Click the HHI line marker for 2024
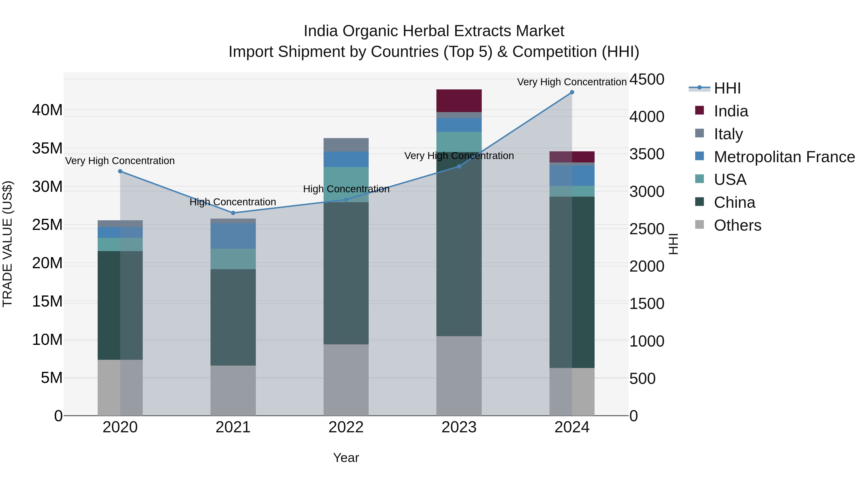Screen dimensions: 868x488 [x=572, y=92]
